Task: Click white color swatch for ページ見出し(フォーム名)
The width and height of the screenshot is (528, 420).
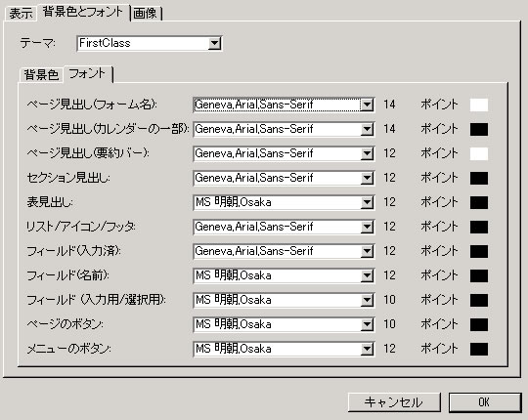Action: coord(479,105)
